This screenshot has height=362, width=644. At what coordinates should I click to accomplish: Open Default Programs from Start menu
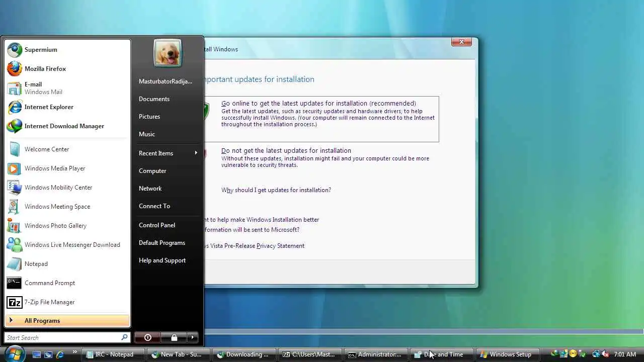click(x=168, y=243)
